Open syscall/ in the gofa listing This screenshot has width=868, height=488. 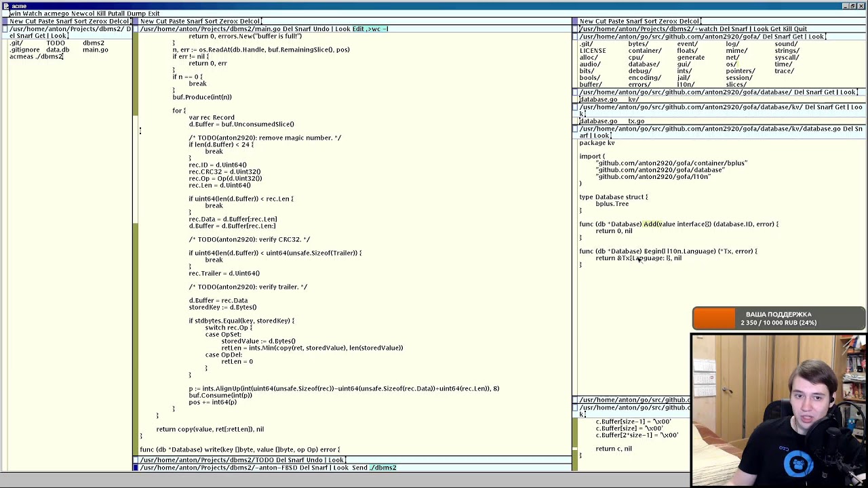click(787, 58)
